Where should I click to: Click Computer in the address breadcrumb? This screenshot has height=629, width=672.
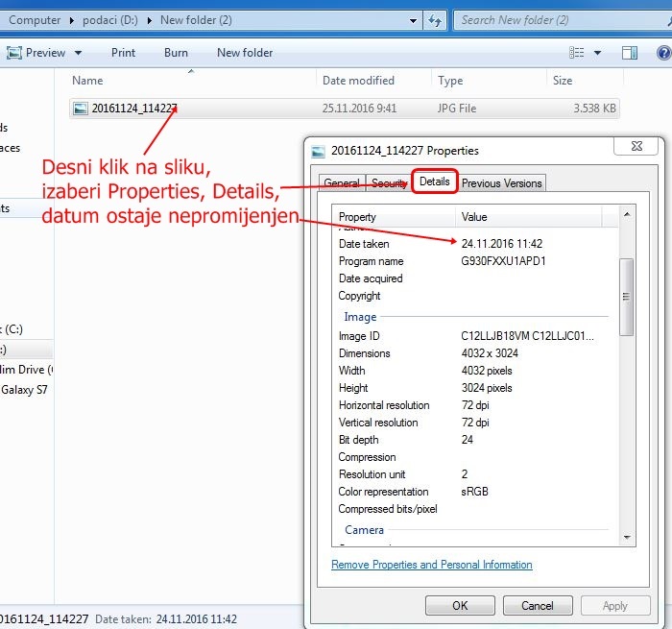click(x=35, y=20)
